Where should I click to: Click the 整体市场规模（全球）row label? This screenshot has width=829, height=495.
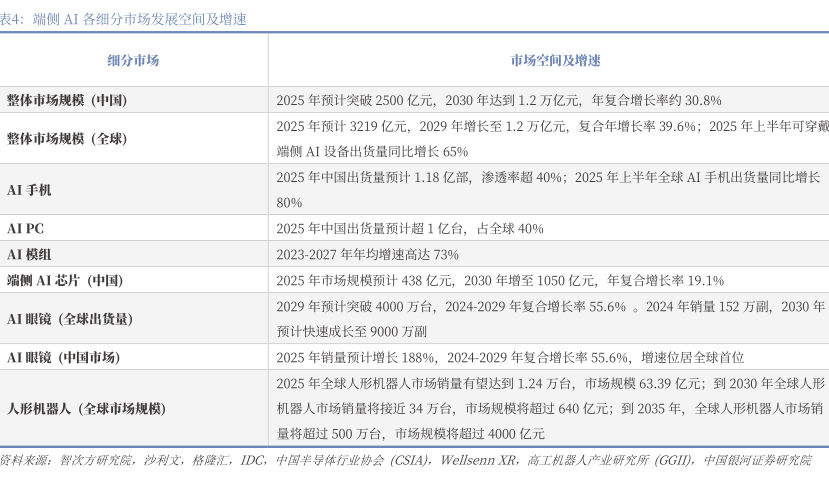coord(67,138)
